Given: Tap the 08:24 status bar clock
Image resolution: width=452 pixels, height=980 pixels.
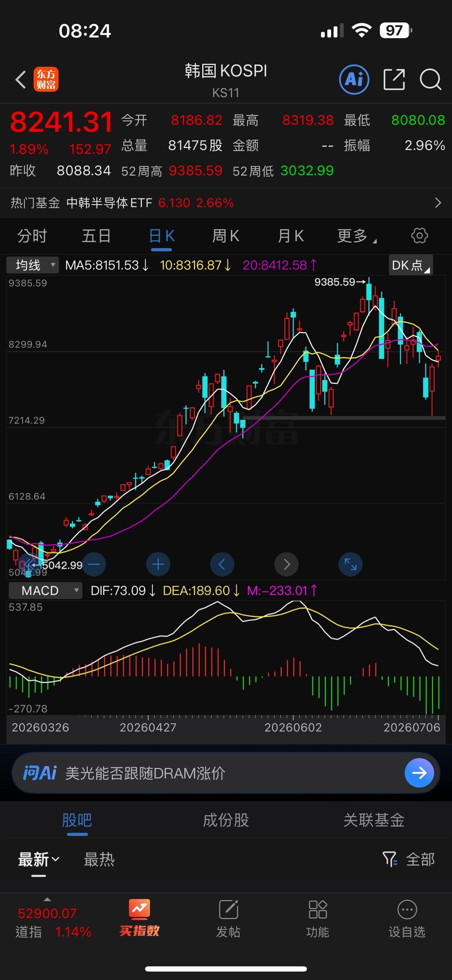Looking at the screenshot, I should [85, 31].
